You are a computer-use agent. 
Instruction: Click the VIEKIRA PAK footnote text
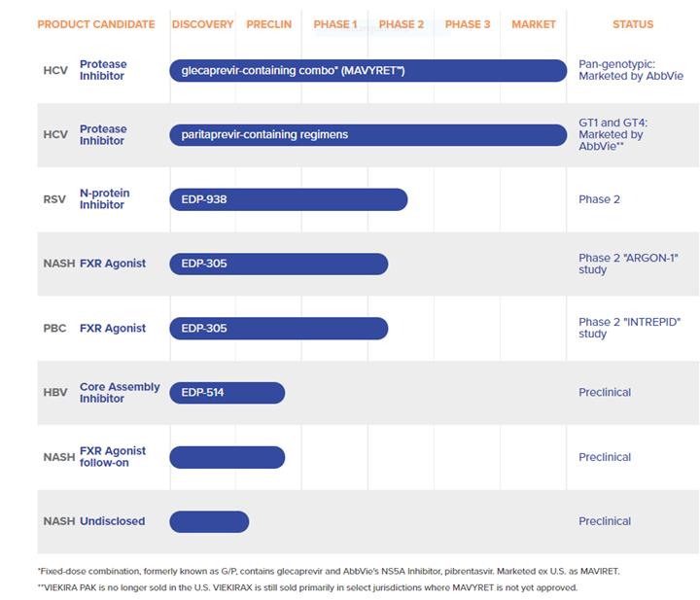[x=307, y=587]
